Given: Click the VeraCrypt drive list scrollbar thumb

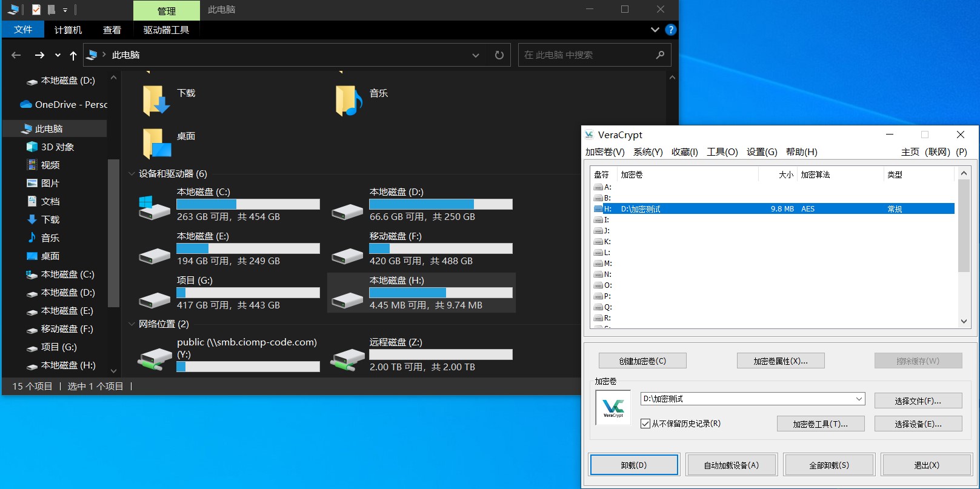Looking at the screenshot, I should pyautogui.click(x=964, y=226).
